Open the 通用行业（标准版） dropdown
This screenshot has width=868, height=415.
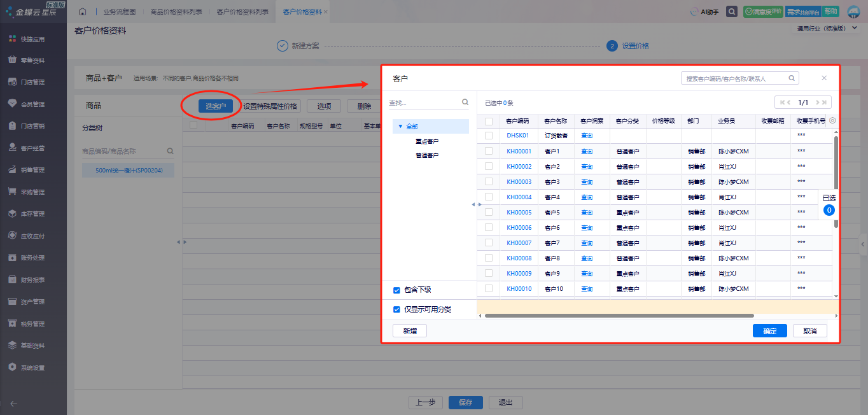[826, 29]
